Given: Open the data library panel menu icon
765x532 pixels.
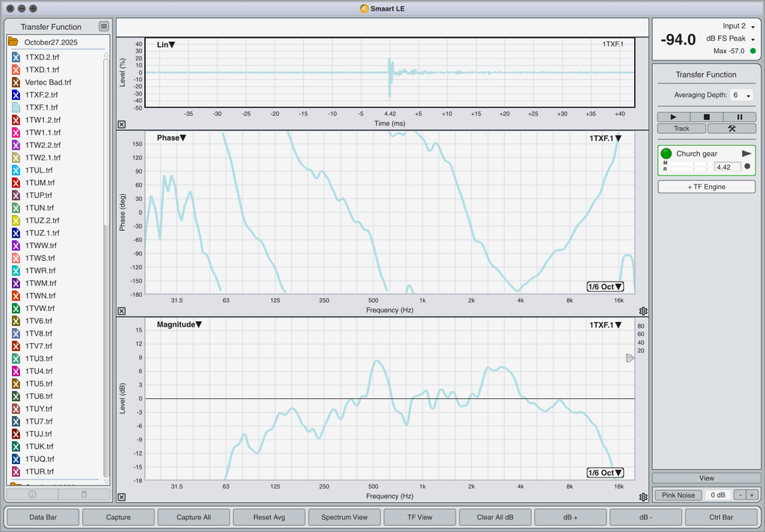Looking at the screenshot, I should [x=104, y=26].
